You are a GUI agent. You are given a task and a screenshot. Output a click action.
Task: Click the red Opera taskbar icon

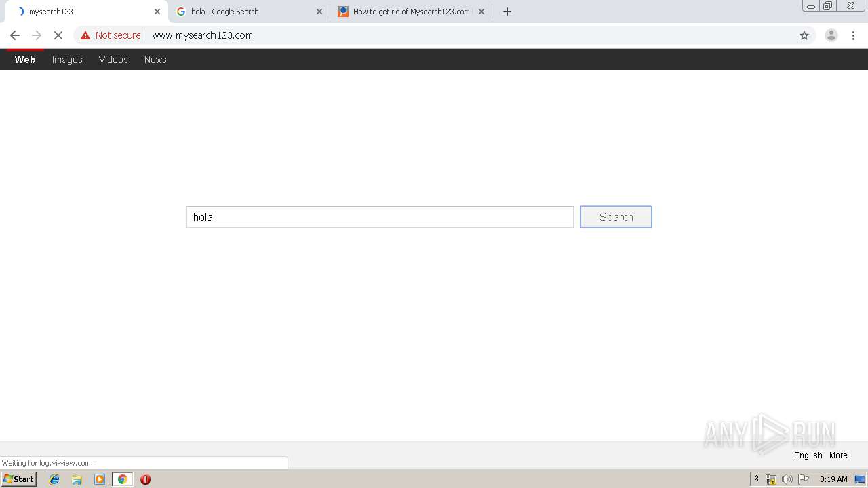pos(145,479)
